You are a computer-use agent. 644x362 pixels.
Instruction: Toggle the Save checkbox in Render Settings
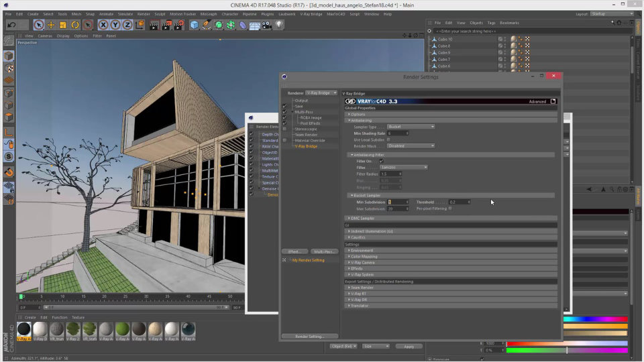click(x=284, y=107)
